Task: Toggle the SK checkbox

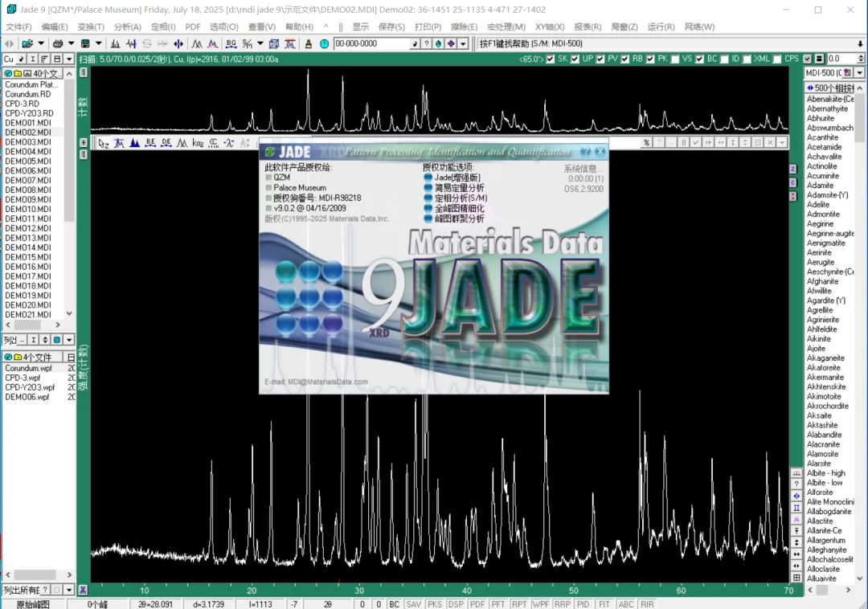Action: point(551,59)
